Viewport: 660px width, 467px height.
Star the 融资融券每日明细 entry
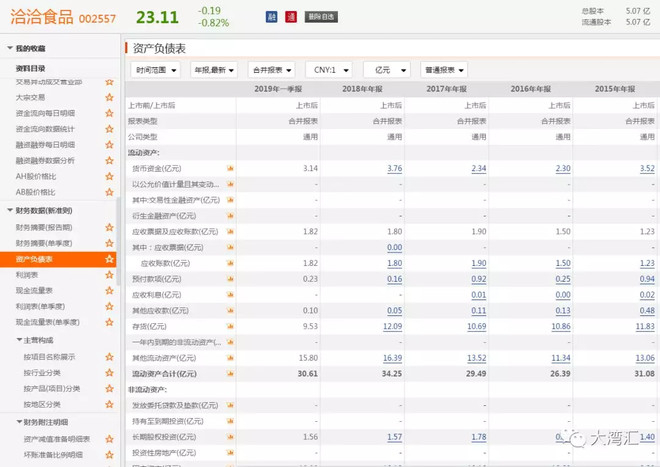(x=109, y=144)
